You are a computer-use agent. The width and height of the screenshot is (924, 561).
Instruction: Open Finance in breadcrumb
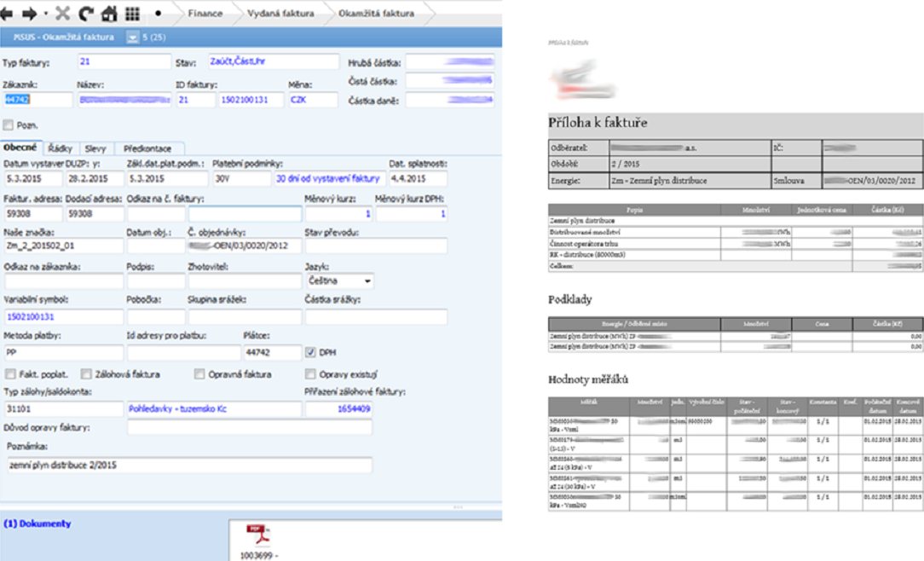[205, 13]
